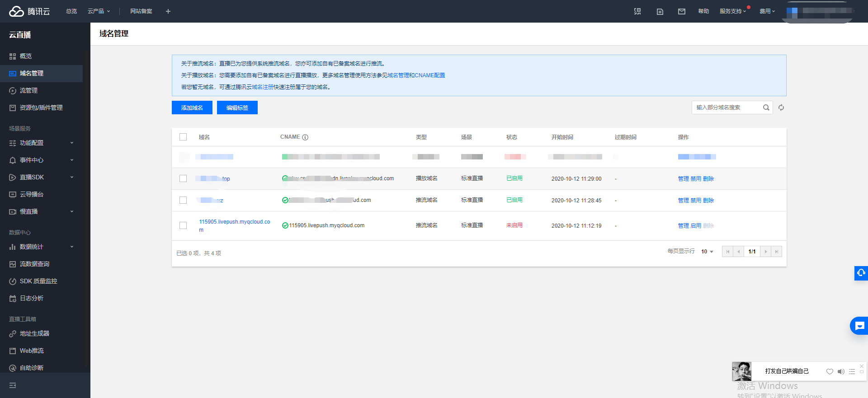Open customer support headset widget
Screen dimensions: 868x398
(861, 273)
